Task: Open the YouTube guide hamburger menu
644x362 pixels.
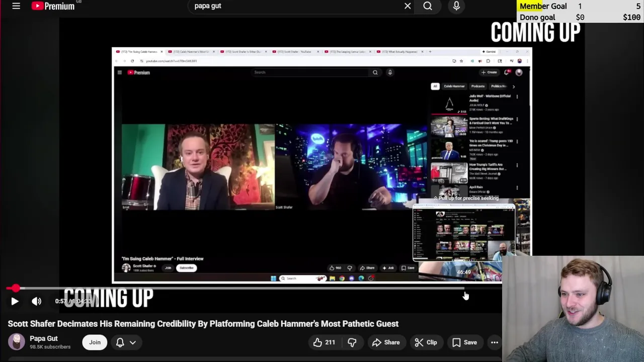Action: [x=16, y=6]
